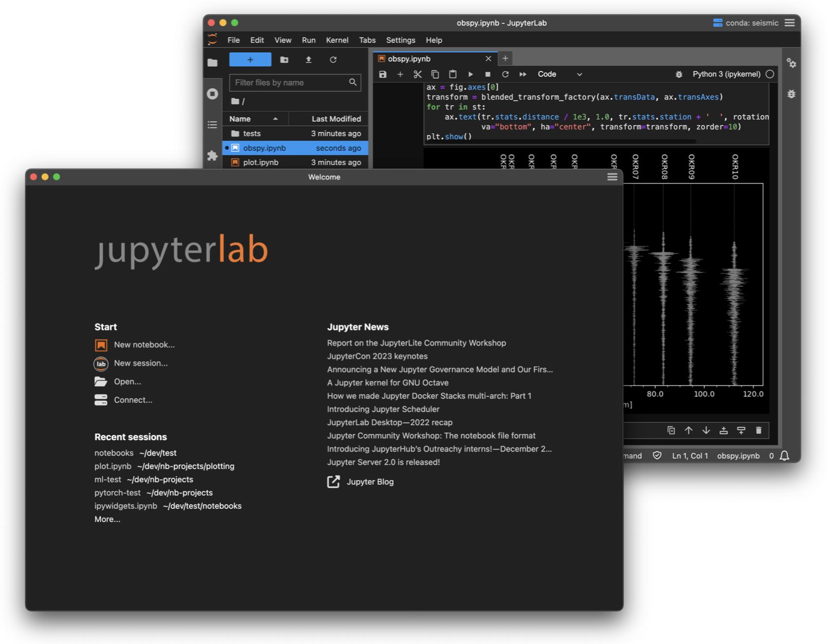Enable the debugger with the bug icon

(679, 74)
